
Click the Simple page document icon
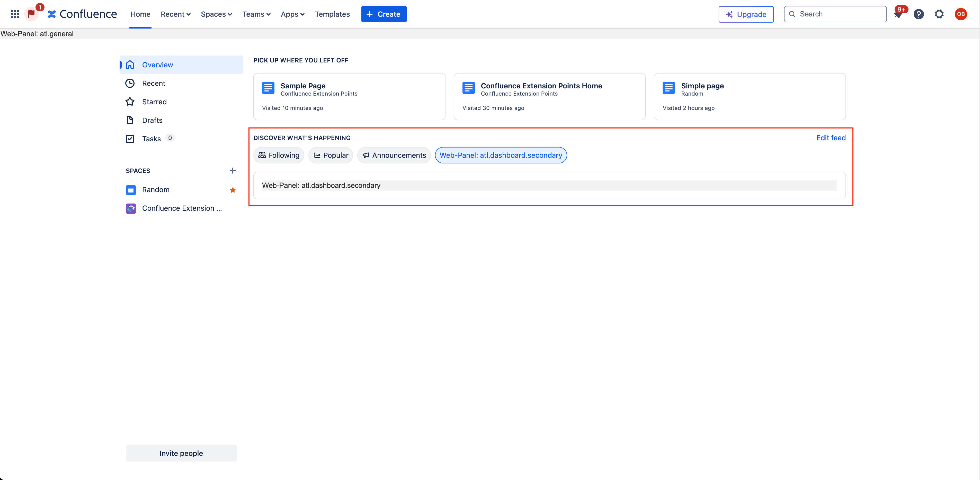669,88
